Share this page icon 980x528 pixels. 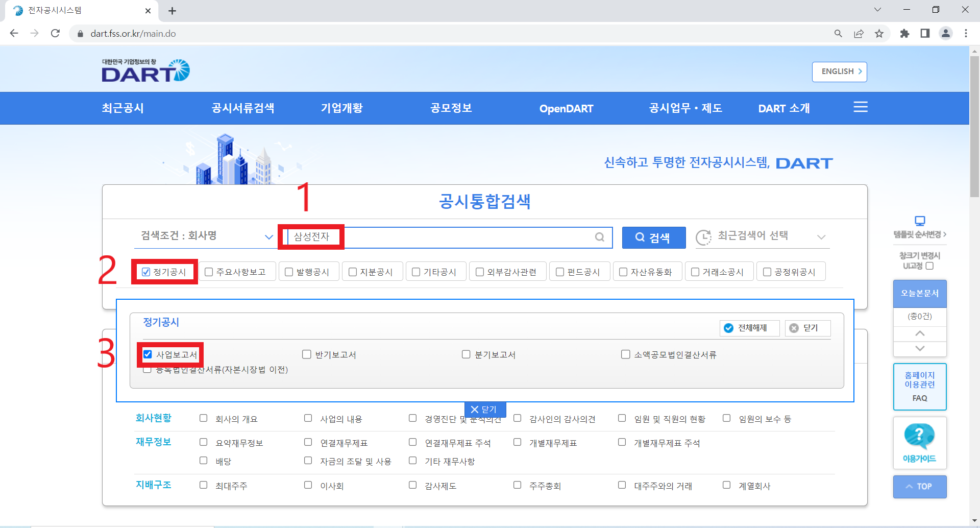click(859, 33)
